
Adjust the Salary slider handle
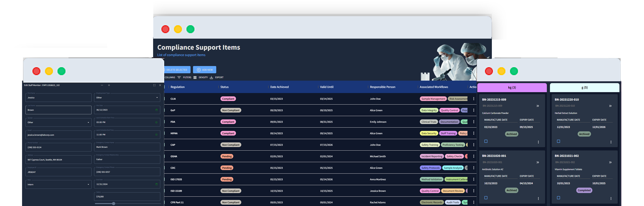click(x=114, y=203)
